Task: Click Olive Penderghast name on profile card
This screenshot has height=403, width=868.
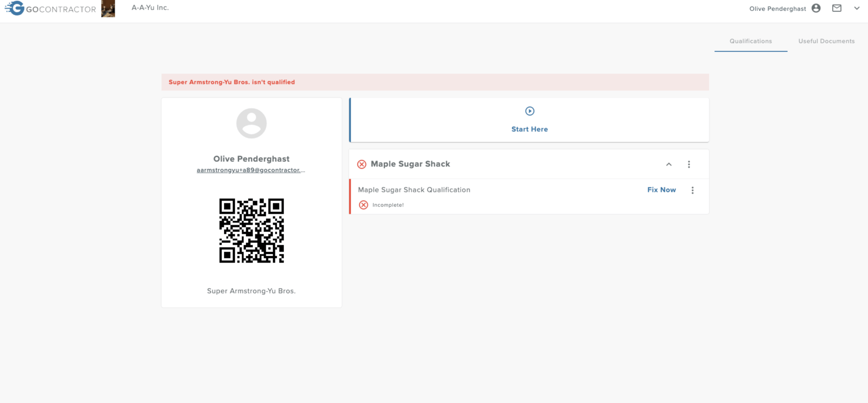Action: [251, 159]
